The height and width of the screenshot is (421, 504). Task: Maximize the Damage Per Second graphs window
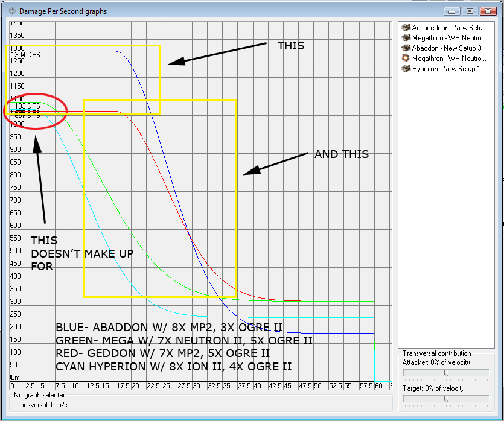coord(470,11)
